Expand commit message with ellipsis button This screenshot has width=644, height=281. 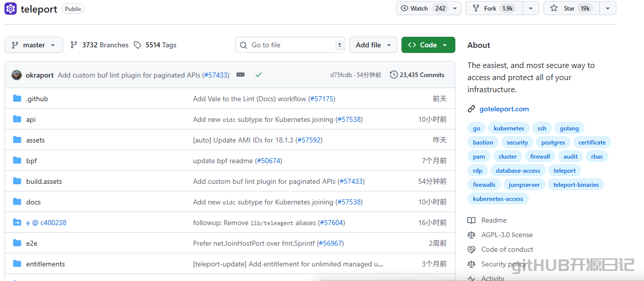240,75
